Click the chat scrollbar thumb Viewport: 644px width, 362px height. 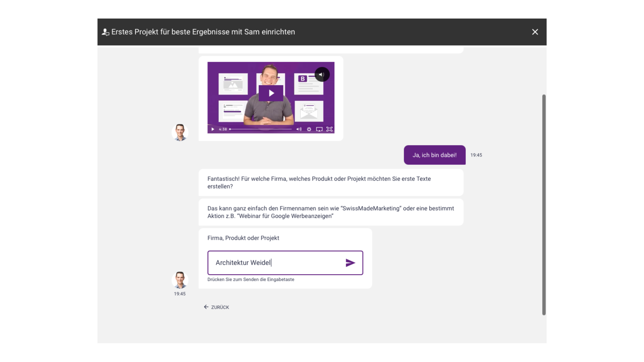pyautogui.click(x=544, y=205)
